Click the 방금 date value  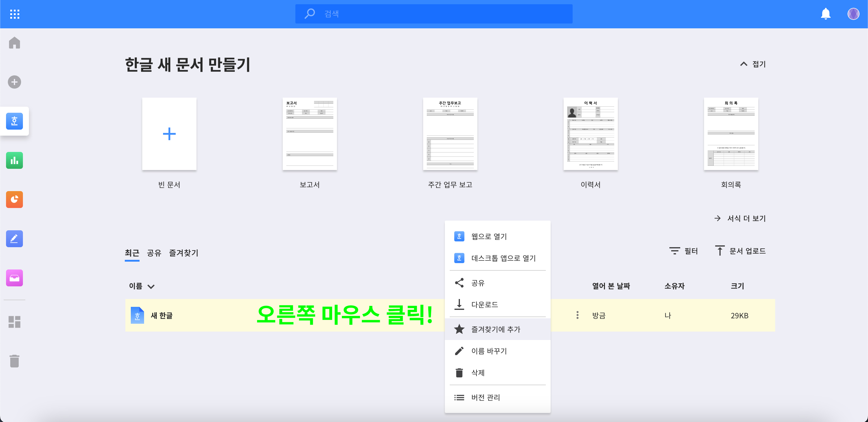click(x=599, y=315)
